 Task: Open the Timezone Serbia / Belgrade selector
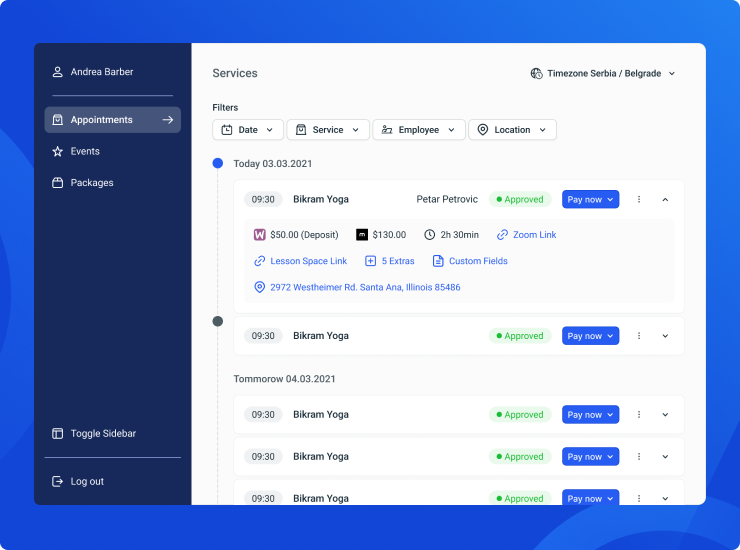point(603,73)
